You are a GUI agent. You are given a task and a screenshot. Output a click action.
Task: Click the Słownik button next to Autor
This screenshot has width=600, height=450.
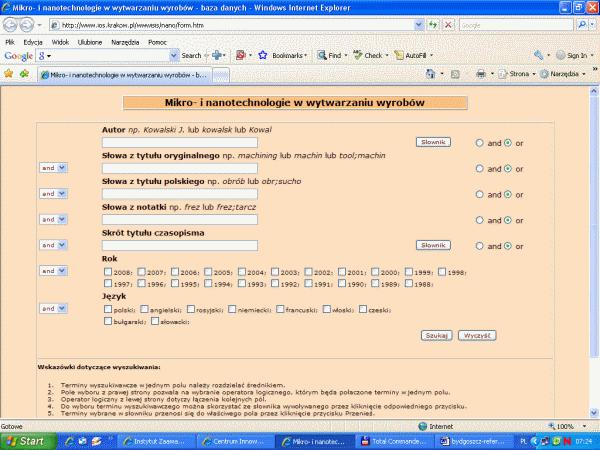click(x=433, y=143)
